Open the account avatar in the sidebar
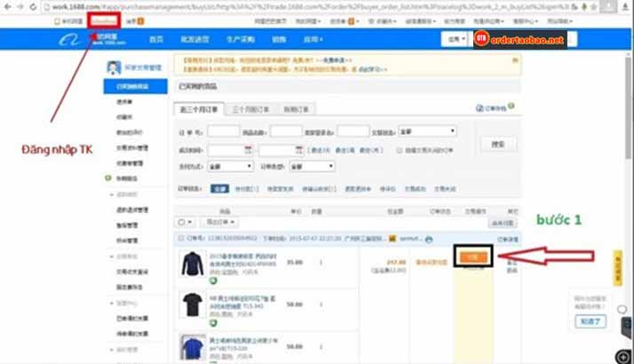Viewport: 634px width, 364px height. tap(114, 67)
